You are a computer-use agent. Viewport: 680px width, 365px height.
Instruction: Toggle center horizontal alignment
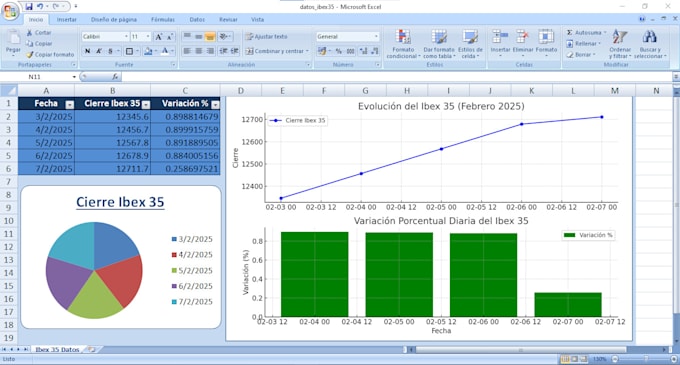pyautogui.click(x=199, y=51)
